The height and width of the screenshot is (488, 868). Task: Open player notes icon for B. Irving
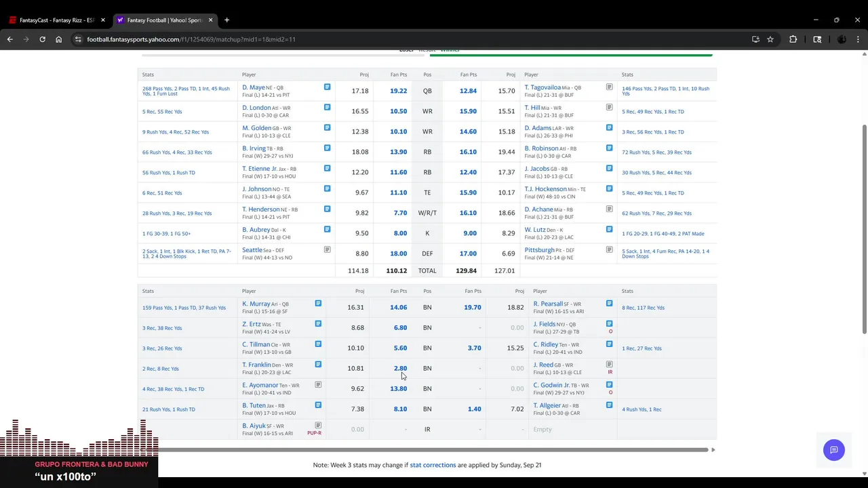click(327, 148)
